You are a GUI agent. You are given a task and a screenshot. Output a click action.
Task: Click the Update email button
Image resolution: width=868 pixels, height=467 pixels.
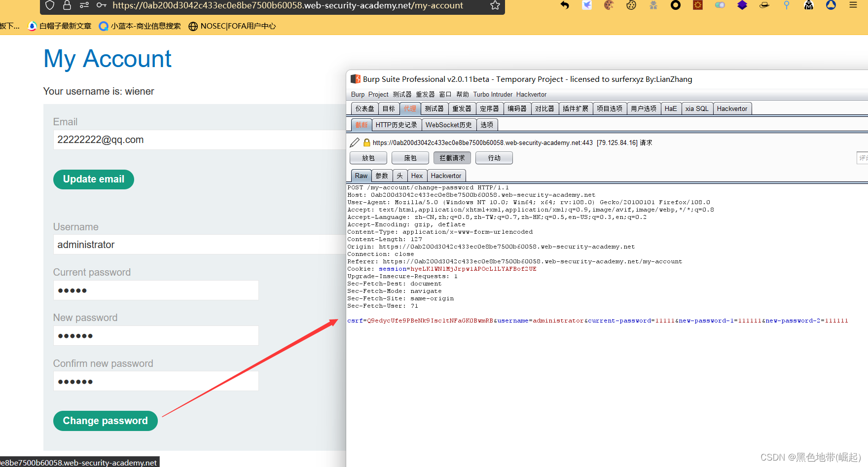point(94,179)
